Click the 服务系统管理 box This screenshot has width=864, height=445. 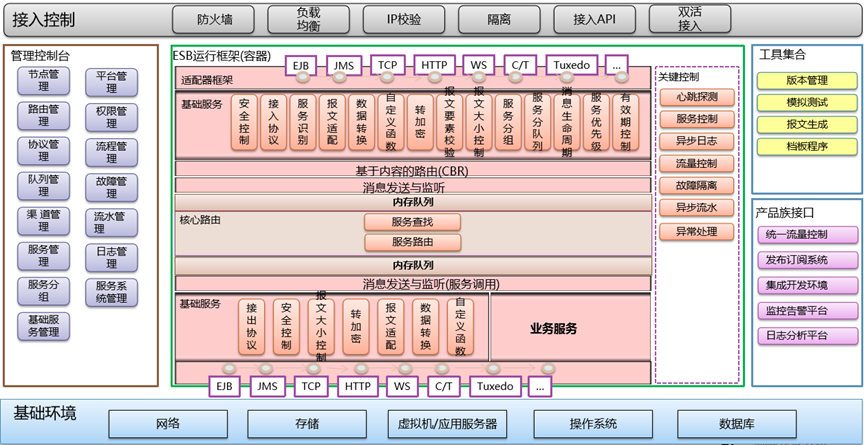(x=111, y=292)
